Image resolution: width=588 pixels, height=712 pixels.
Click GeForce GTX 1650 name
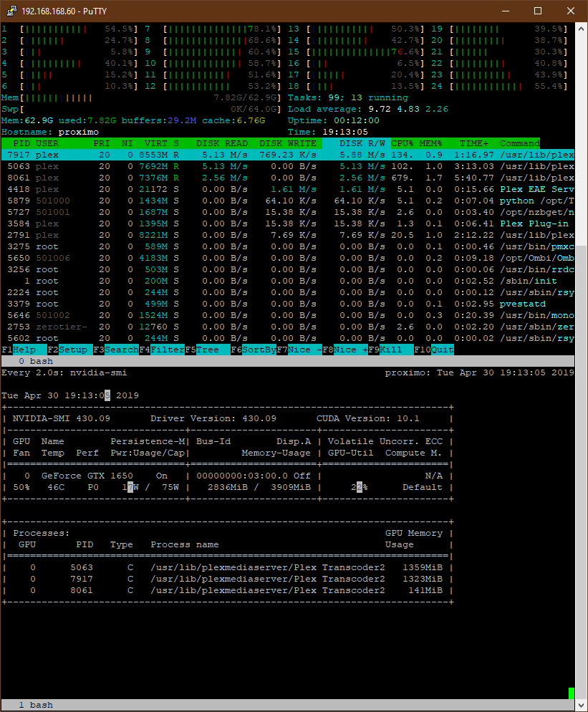(x=87, y=476)
